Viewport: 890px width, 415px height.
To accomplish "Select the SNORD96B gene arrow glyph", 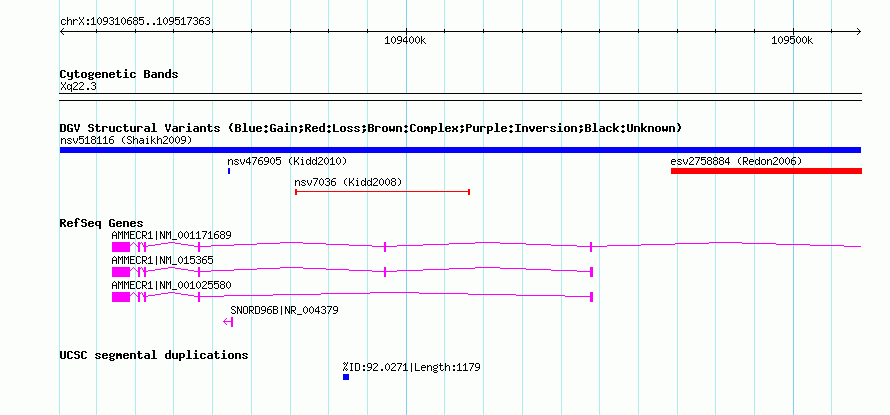I will tap(228, 322).
